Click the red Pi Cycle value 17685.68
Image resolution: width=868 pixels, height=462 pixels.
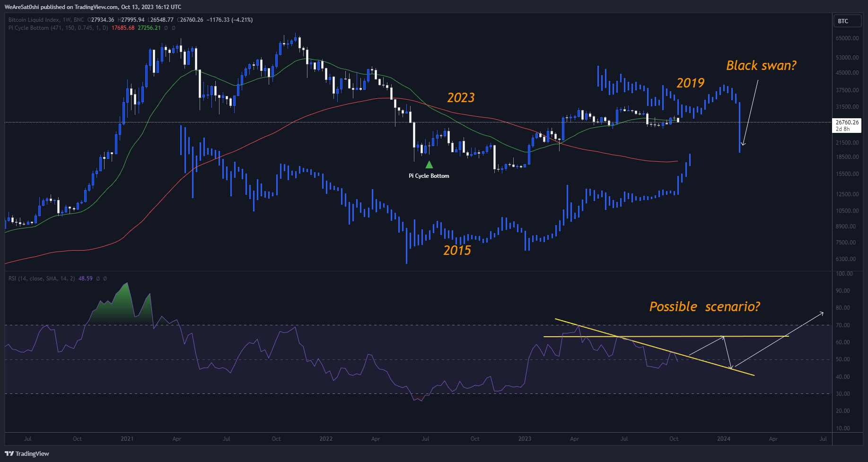coord(123,28)
